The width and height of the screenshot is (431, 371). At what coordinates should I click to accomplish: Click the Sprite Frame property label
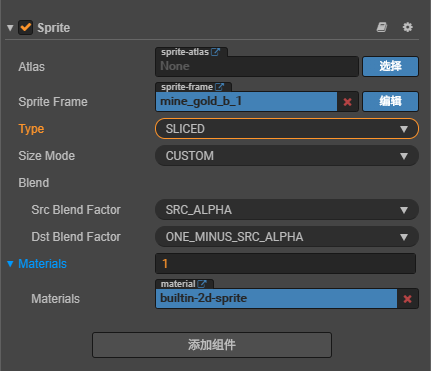pos(53,102)
